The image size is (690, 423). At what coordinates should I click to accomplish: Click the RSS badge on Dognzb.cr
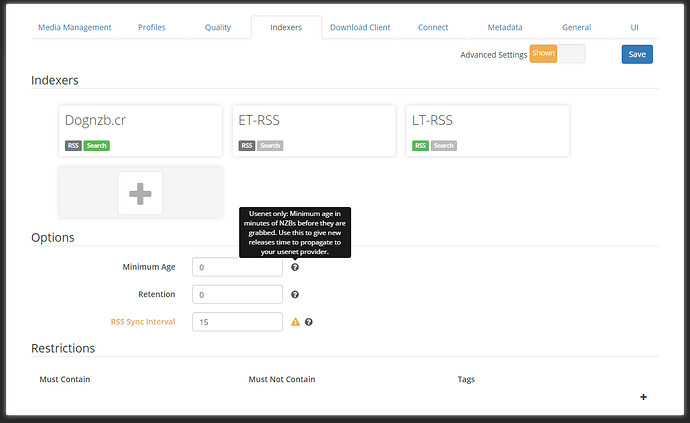tap(73, 146)
